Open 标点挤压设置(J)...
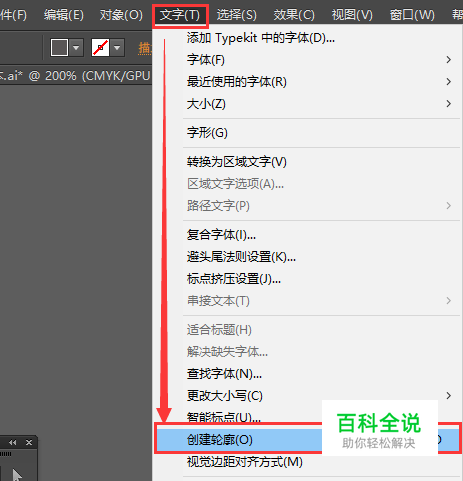Viewport: 463px width, 481px height. click(307, 279)
